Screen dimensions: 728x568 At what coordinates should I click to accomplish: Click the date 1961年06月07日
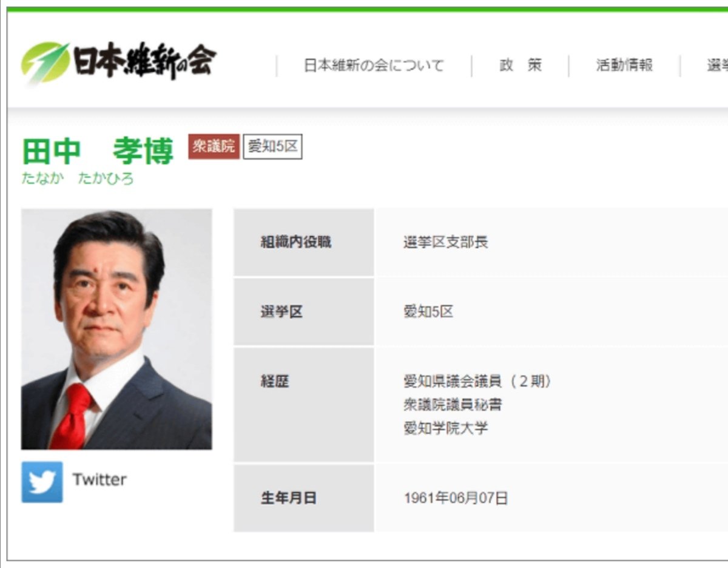tap(456, 498)
